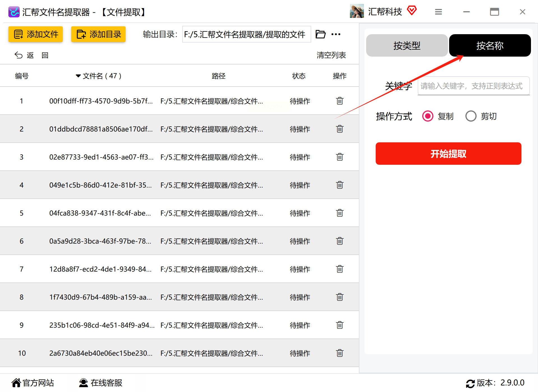Click the 输出目录 path field

pyautogui.click(x=246, y=34)
